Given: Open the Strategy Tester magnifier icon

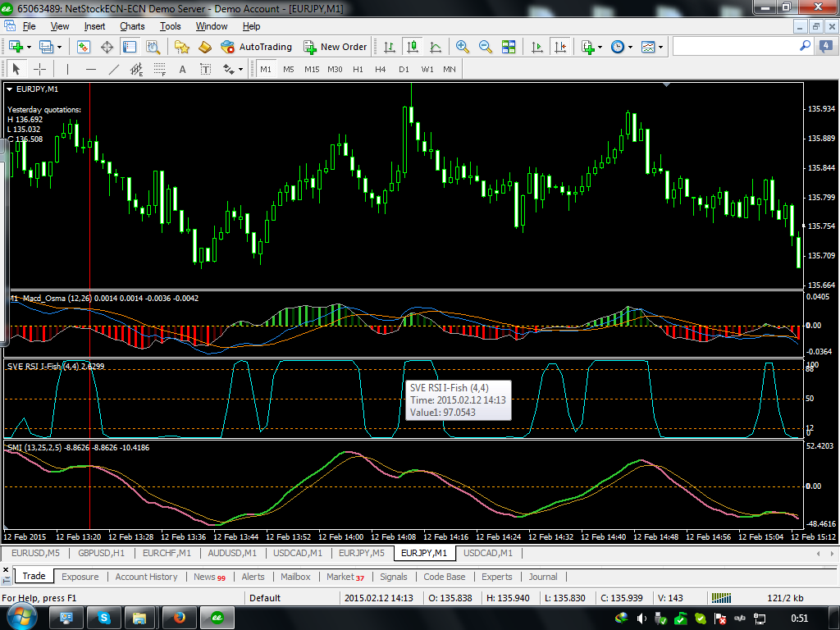Looking at the screenshot, I should coord(153,47).
